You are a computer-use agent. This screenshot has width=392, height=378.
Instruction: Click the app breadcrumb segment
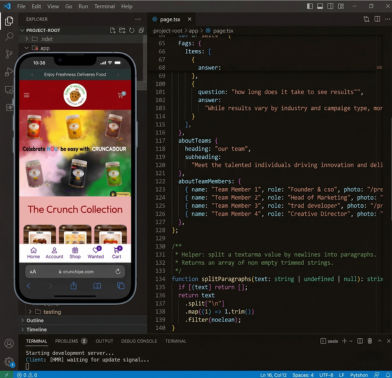tap(193, 31)
